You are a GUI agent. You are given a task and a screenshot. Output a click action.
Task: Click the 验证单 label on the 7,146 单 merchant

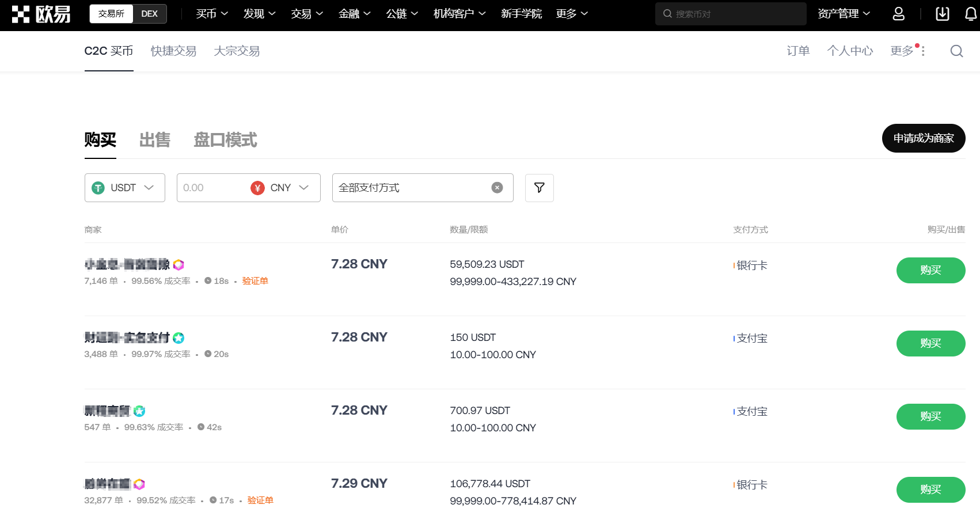[255, 280]
